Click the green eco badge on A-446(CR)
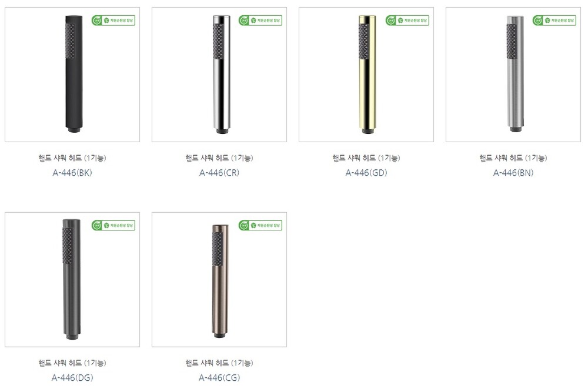Image resolution: width=588 pixels, height=392 pixels. point(260,20)
